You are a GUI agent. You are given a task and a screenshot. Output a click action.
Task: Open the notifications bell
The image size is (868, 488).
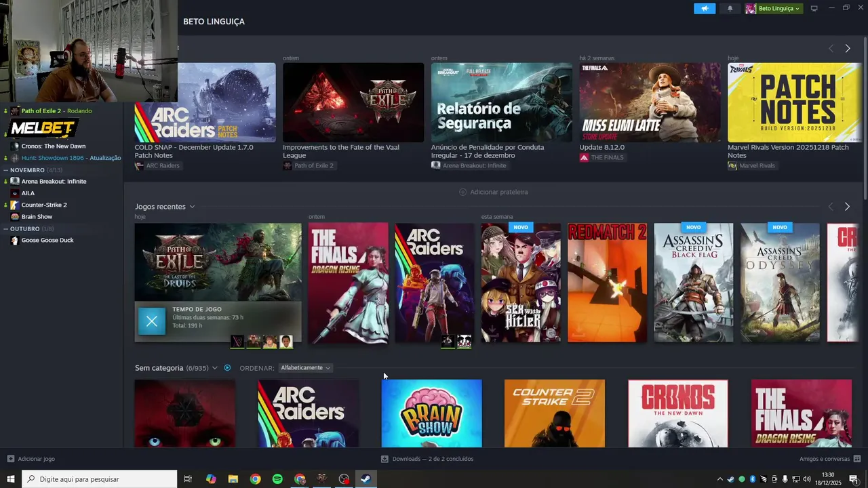(730, 8)
